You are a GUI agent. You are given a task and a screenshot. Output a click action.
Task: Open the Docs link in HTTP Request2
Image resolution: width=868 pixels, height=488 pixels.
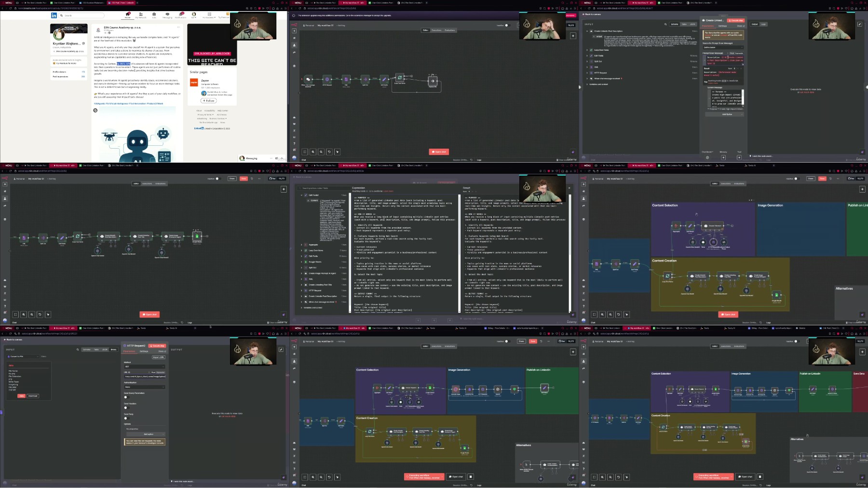162,351
